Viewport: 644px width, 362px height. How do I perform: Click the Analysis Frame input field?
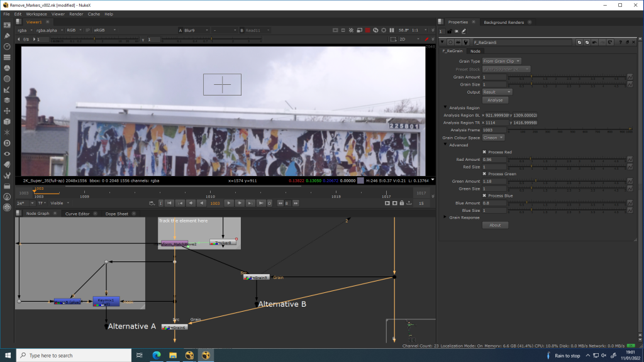pos(494,129)
